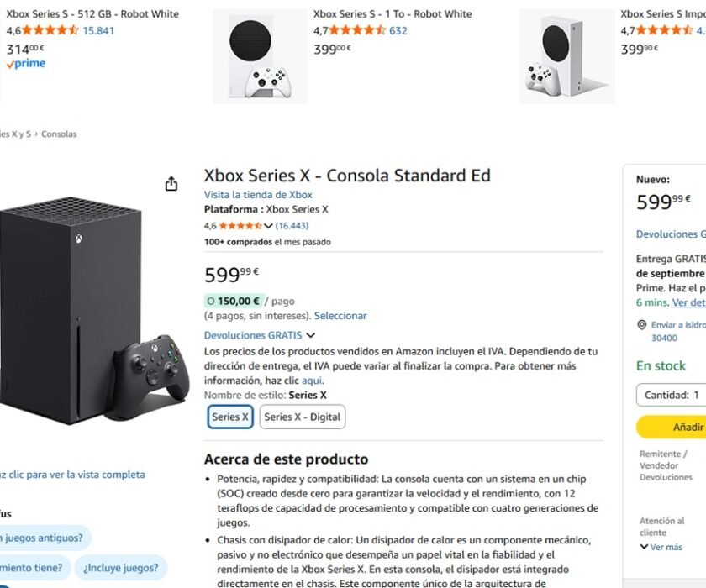This screenshot has width=706, height=588.
Task: Click star rating of 1 To Robot White
Action: pyautogui.click(x=356, y=30)
